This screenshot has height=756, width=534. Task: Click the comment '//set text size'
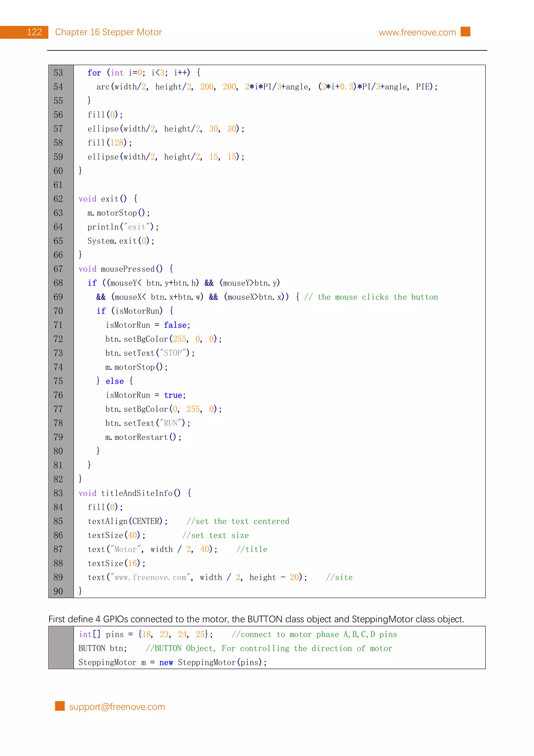tap(216, 535)
